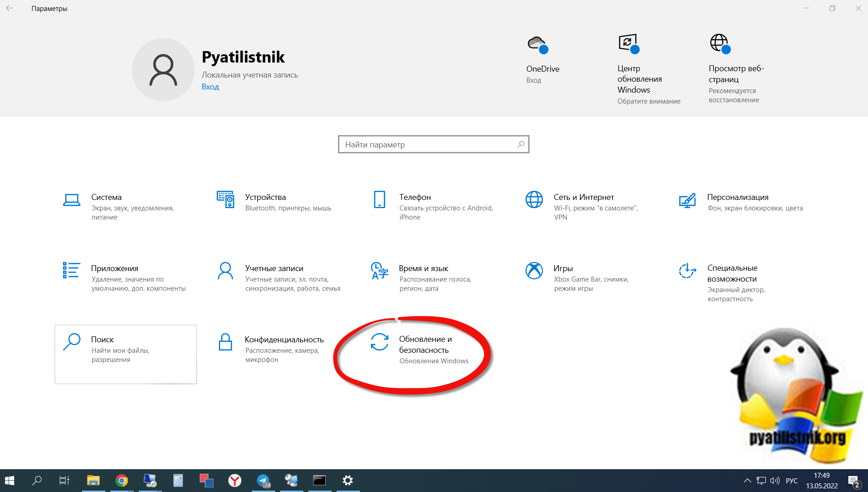
Task: Open the Игры Xbox icon
Action: coord(534,271)
